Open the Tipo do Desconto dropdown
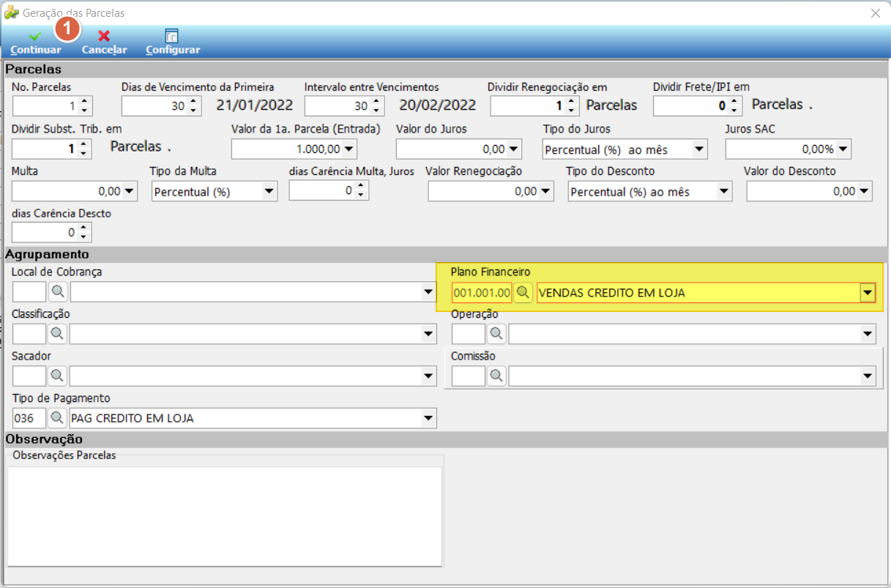 (725, 191)
